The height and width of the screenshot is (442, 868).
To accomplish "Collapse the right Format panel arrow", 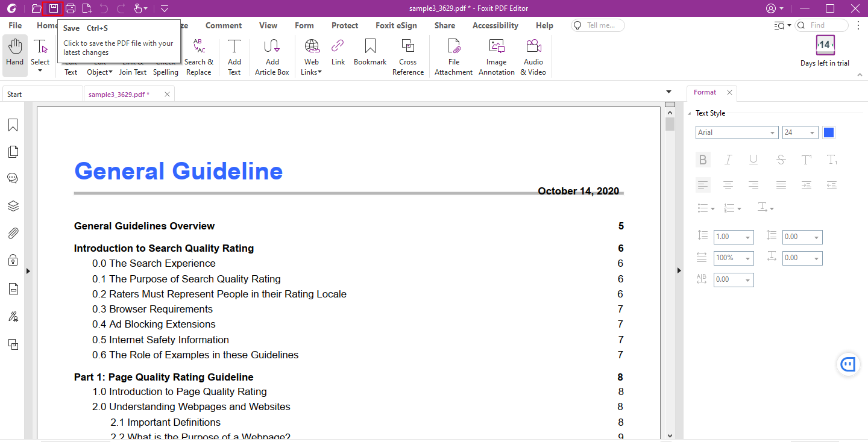I will pos(679,271).
